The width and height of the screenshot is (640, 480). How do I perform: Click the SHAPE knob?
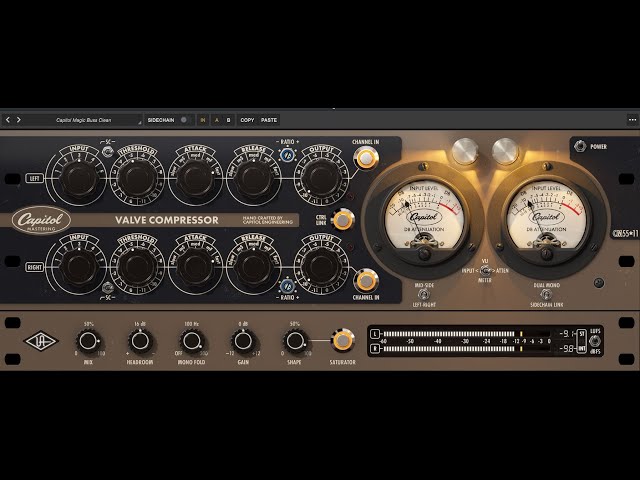click(x=294, y=341)
